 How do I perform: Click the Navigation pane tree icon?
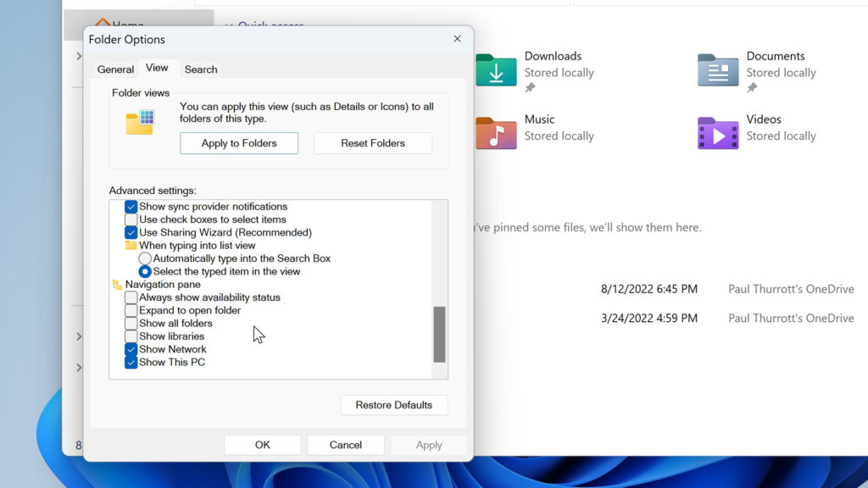click(117, 285)
